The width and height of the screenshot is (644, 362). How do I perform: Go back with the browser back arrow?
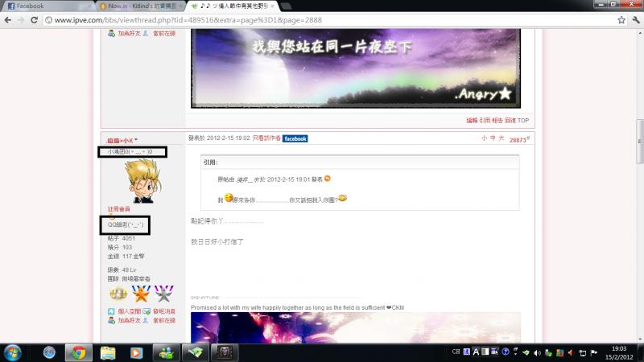click(8, 19)
